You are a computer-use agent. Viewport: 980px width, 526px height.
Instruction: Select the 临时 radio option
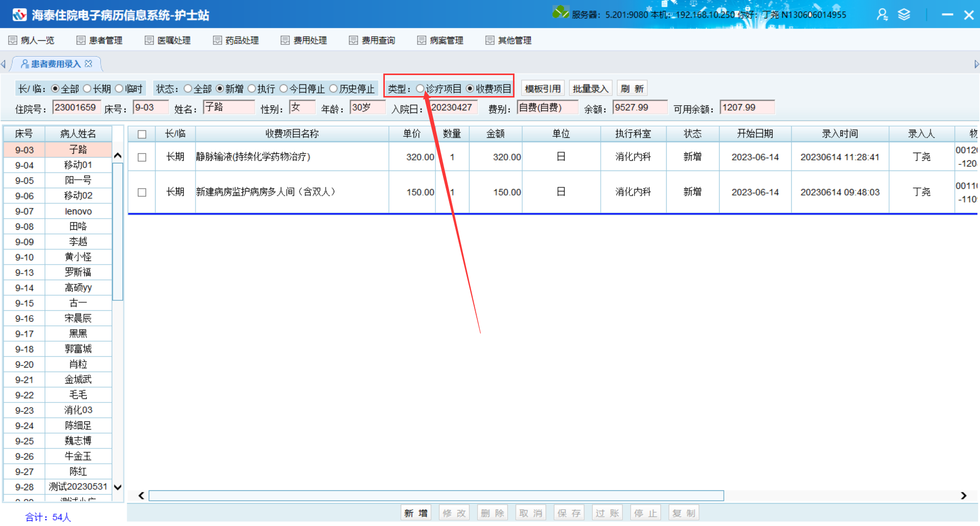tap(119, 89)
